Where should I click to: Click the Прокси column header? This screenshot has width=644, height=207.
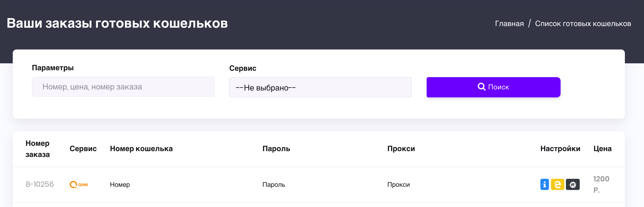401,149
